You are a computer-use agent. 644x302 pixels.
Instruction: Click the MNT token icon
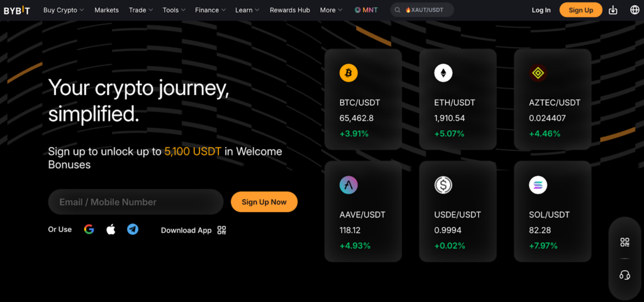(x=358, y=10)
